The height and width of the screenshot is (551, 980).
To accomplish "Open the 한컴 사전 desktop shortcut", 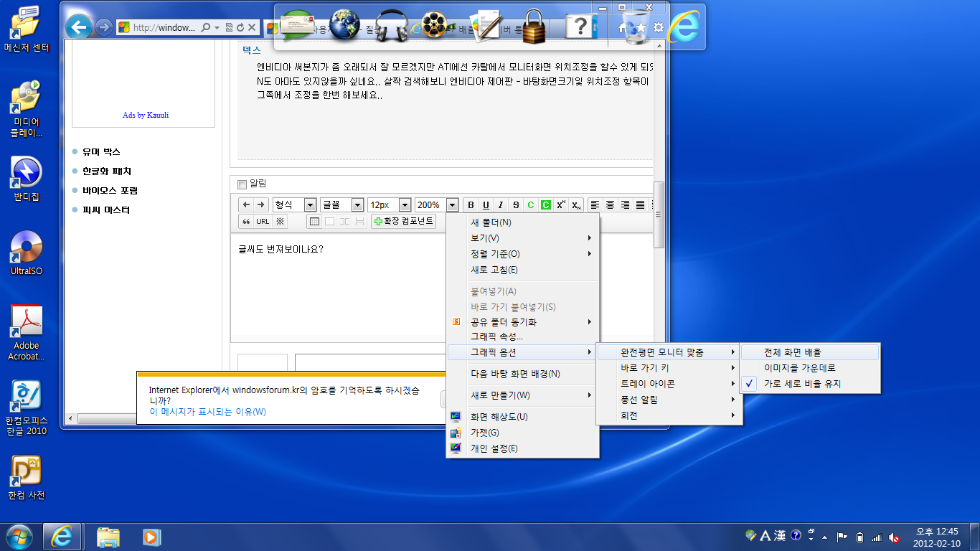I will (x=27, y=477).
